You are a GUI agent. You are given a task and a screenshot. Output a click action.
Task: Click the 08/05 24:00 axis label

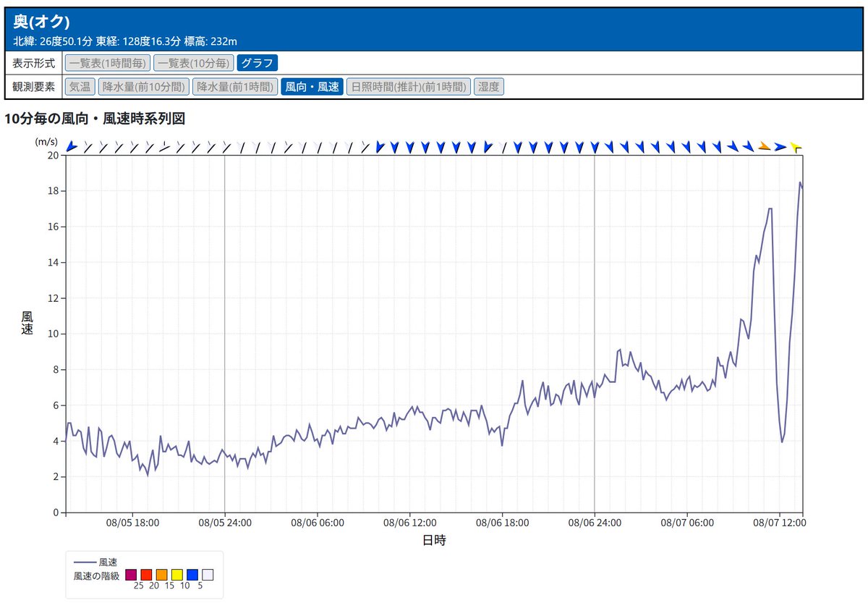click(x=225, y=522)
